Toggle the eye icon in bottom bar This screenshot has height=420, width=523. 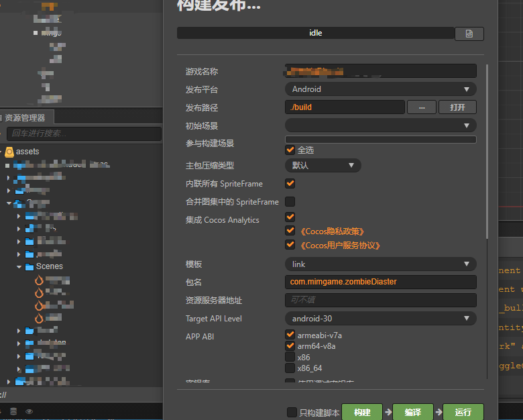pyautogui.click(x=30, y=411)
